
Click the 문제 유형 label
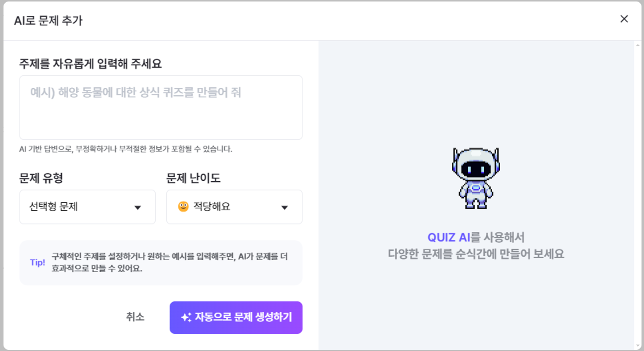[41, 178]
